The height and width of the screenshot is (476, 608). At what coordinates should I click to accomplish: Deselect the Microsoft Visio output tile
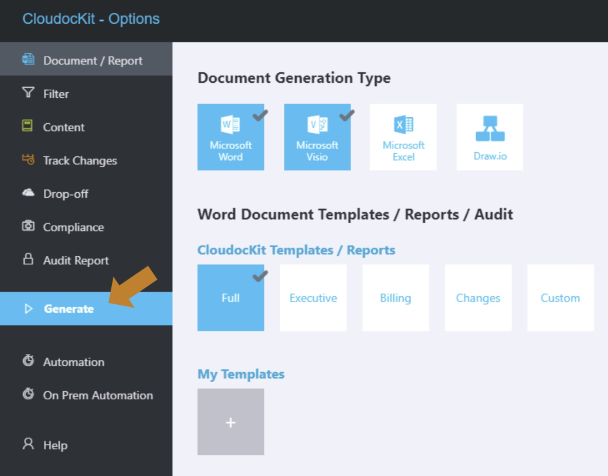click(317, 137)
